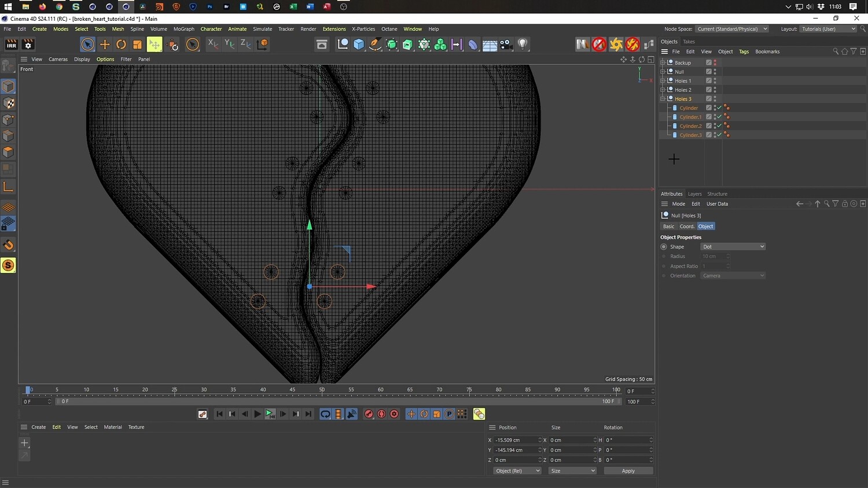Click Play Forwards in the timeline
Viewport: 868px width, 488px height.
click(258, 414)
